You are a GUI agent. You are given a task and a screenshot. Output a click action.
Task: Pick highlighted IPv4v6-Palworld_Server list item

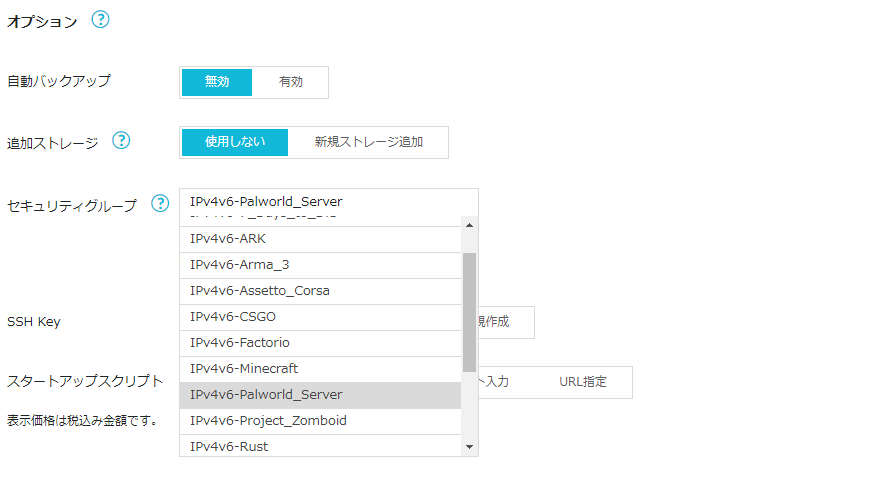320,395
